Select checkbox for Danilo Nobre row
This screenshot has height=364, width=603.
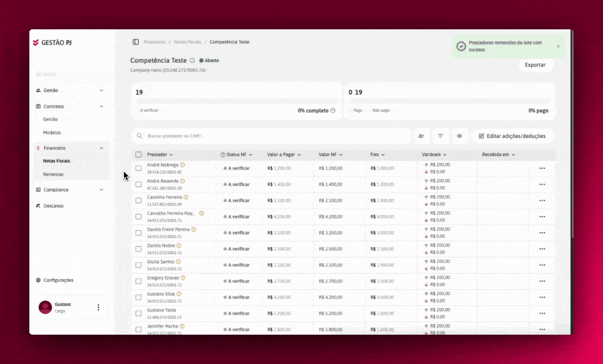(x=139, y=249)
